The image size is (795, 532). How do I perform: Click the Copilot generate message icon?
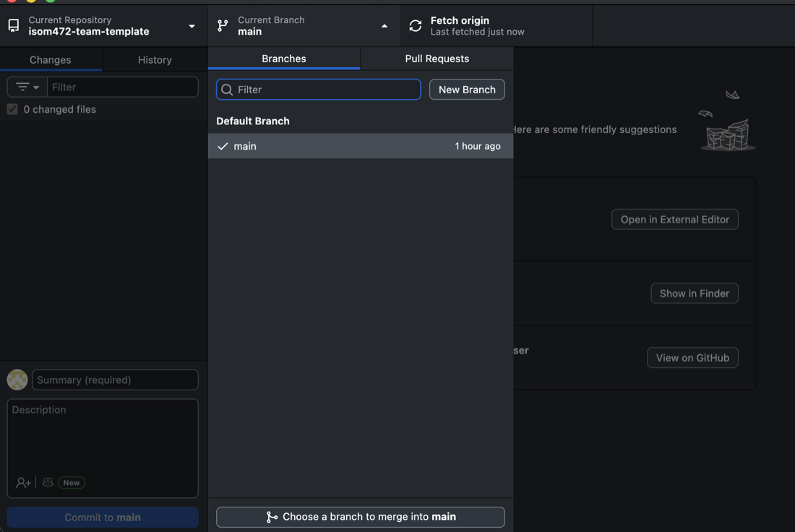(x=48, y=482)
